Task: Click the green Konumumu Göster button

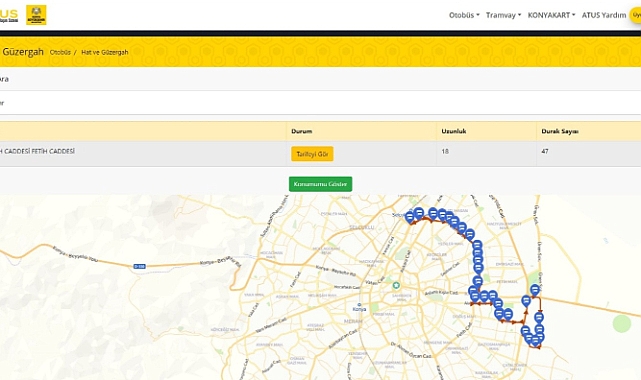Action: coord(320,184)
